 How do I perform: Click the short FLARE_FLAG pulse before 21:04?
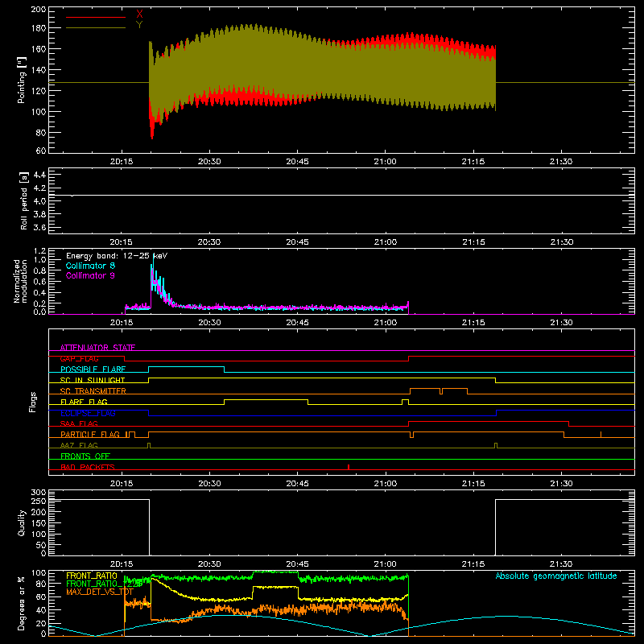405,402
